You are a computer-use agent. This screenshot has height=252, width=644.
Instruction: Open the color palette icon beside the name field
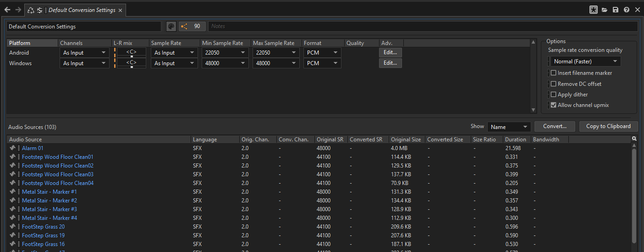tap(171, 26)
